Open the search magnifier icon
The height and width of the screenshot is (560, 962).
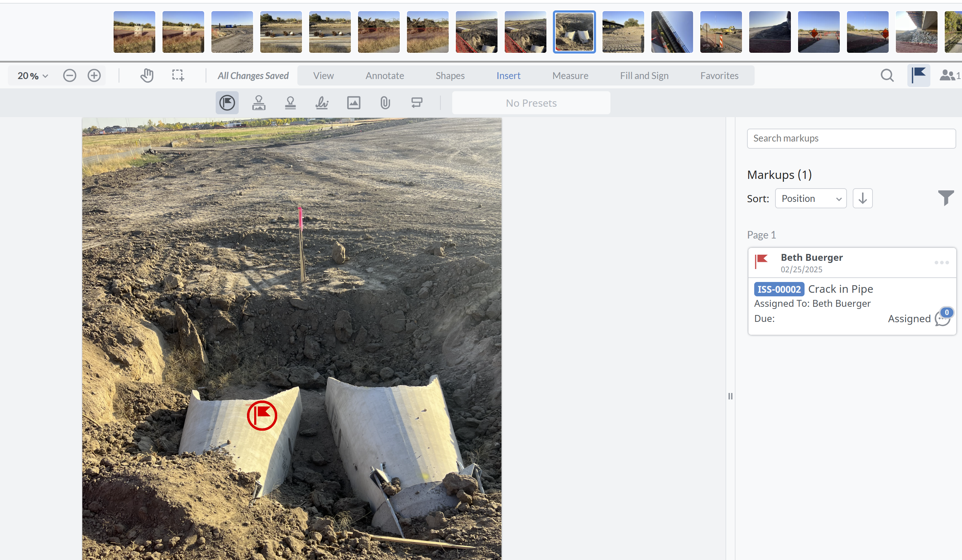coord(887,75)
